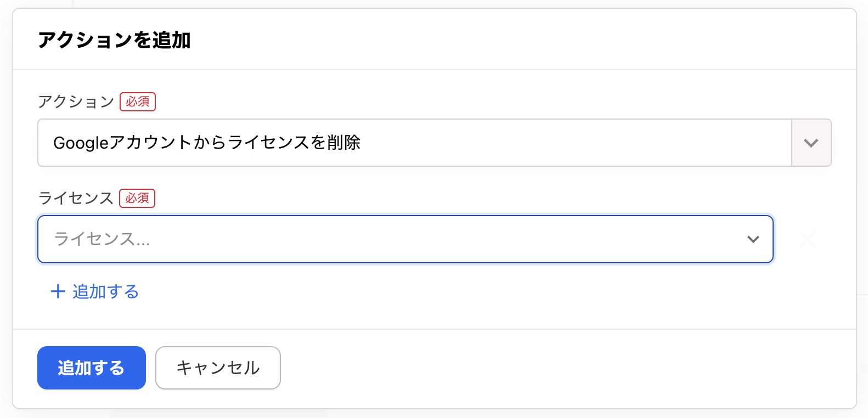
Task: Click the blue 追加する submit button
Action: click(92, 368)
